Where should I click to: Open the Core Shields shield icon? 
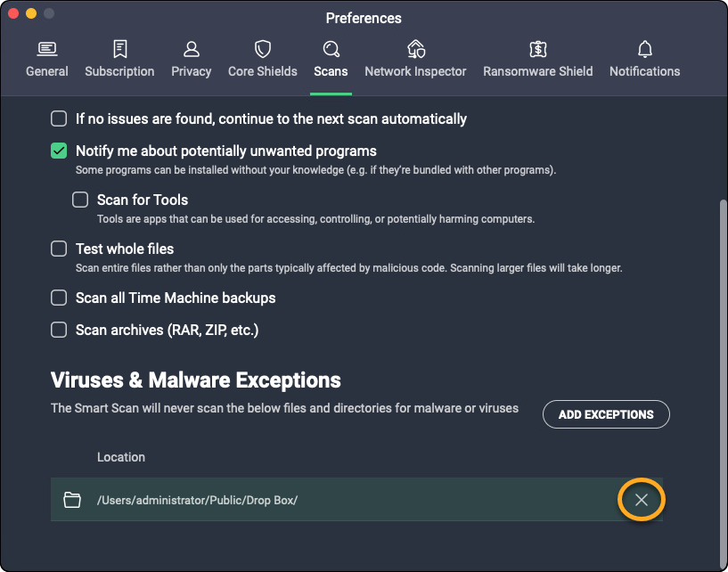263,49
